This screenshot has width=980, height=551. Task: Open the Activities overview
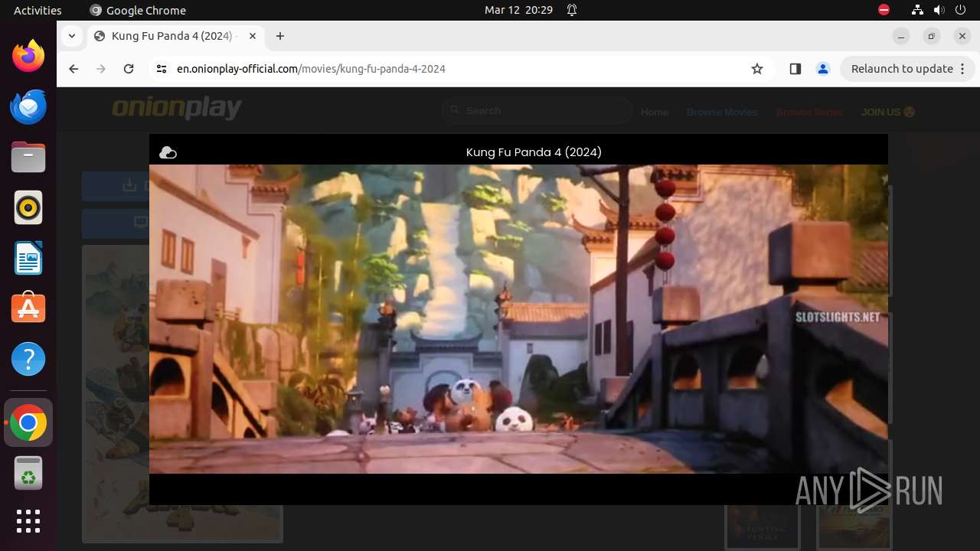tap(38, 10)
